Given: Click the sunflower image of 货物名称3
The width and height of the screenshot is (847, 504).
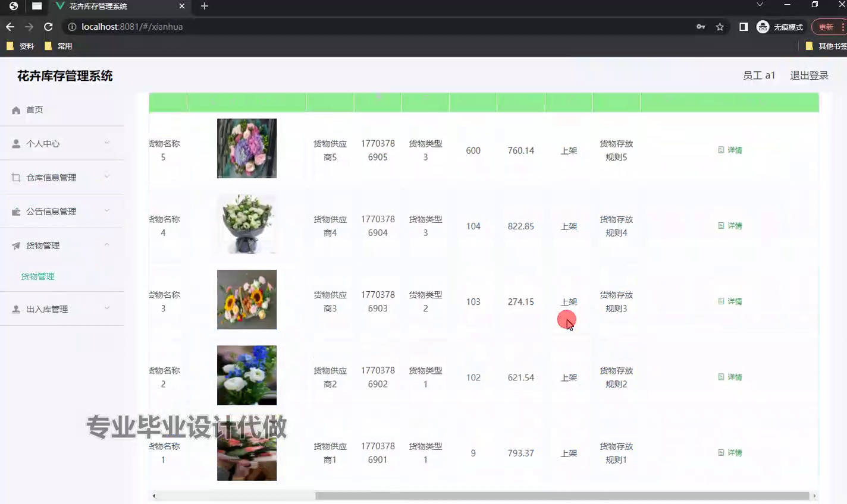Looking at the screenshot, I should 247,300.
